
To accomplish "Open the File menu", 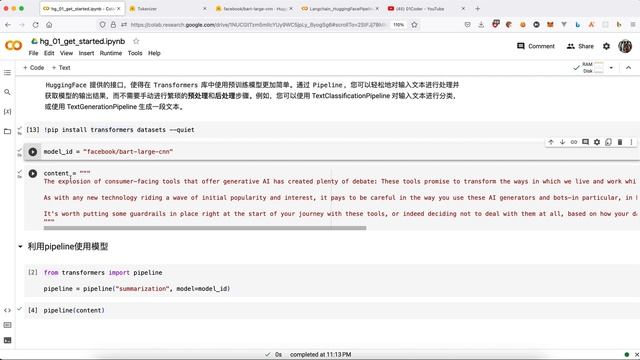I will tap(33, 53).
